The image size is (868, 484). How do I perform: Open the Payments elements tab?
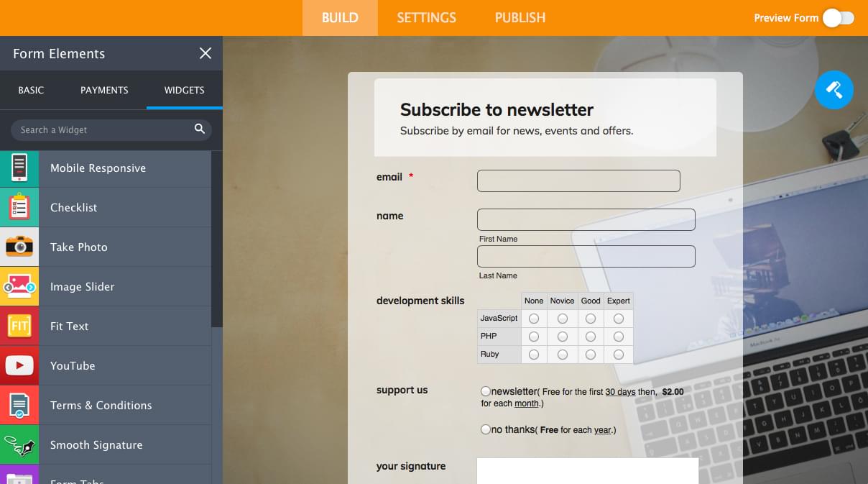(x=104, y=91)
